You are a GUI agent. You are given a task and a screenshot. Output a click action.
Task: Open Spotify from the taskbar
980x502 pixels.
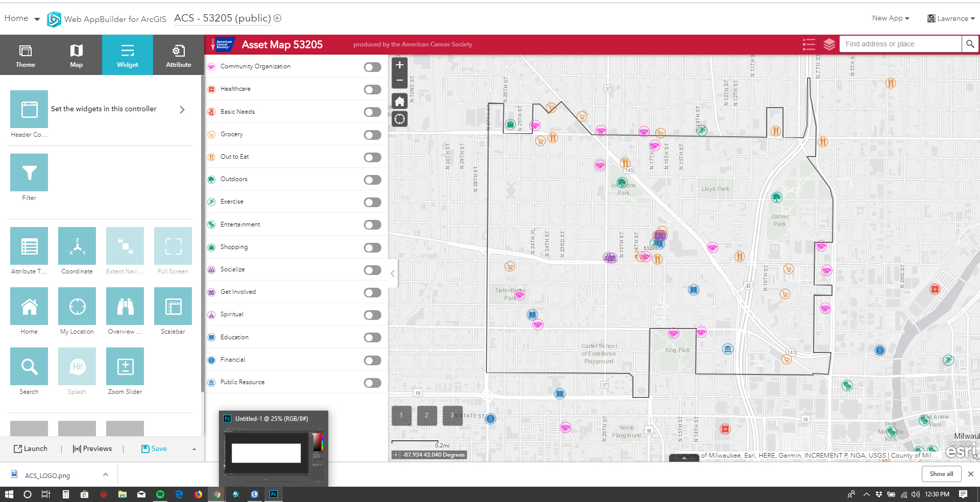[160, 494]
